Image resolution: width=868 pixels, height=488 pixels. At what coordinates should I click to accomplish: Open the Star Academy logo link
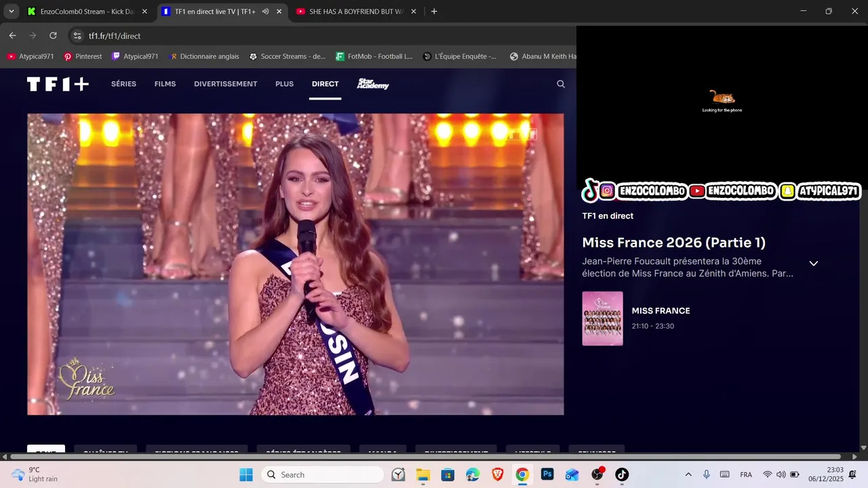373,84
